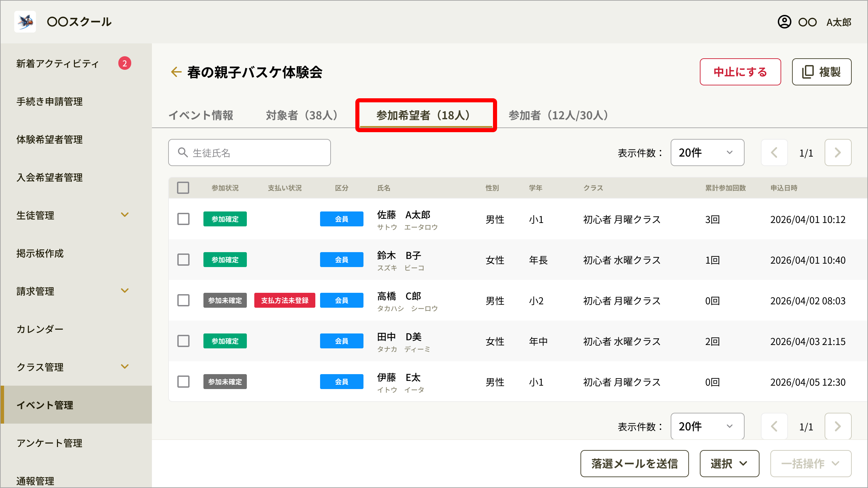Go to previous page in top pagination
Viewport: 868px width, 488px height.
[774, 152]
